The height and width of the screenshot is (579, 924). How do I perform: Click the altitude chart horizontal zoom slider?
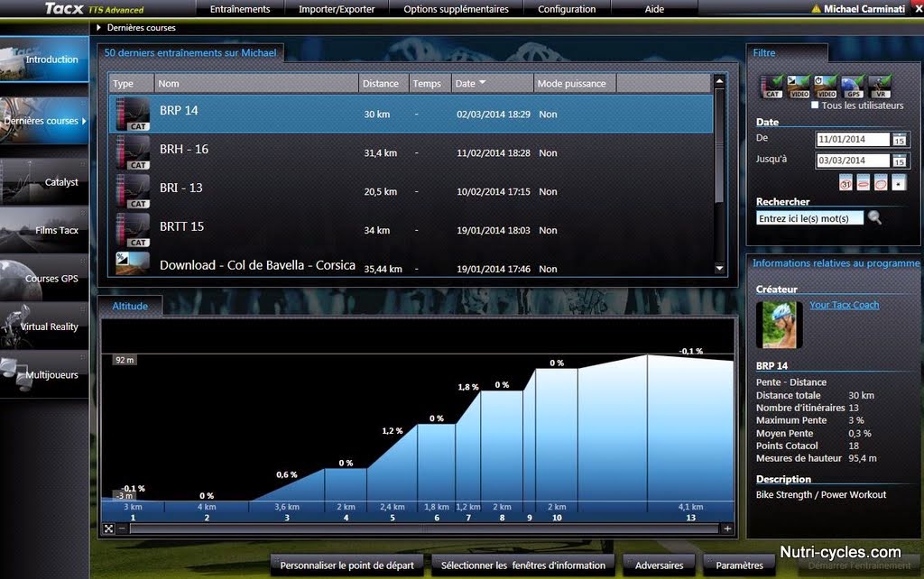coord(424,528)
